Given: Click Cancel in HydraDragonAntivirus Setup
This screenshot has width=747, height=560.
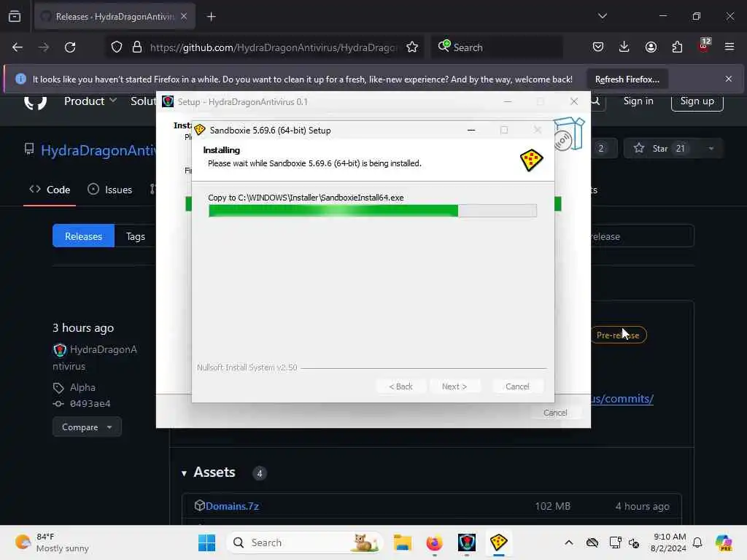Looking at the screenshot, I should click(x=555, y=413).
